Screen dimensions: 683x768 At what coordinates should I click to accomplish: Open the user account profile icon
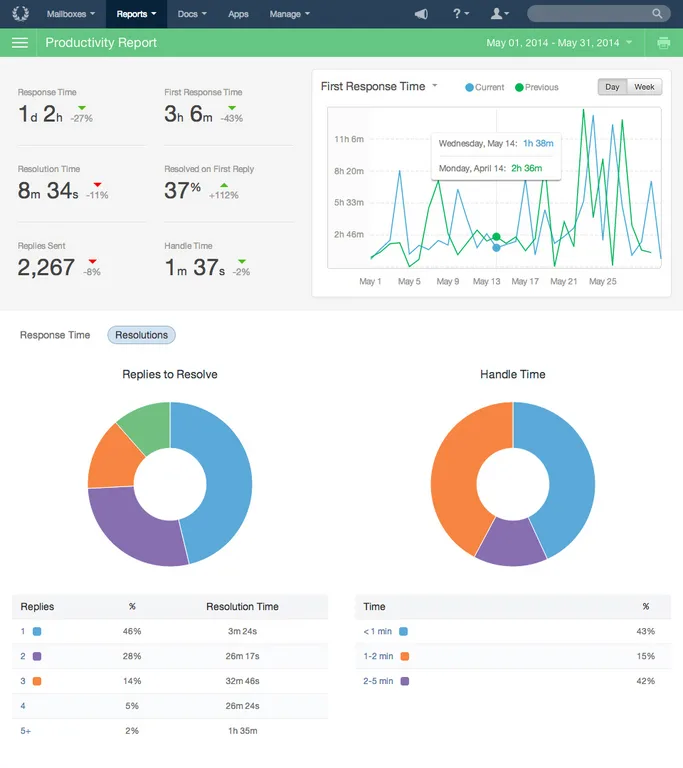pos(500,14)
